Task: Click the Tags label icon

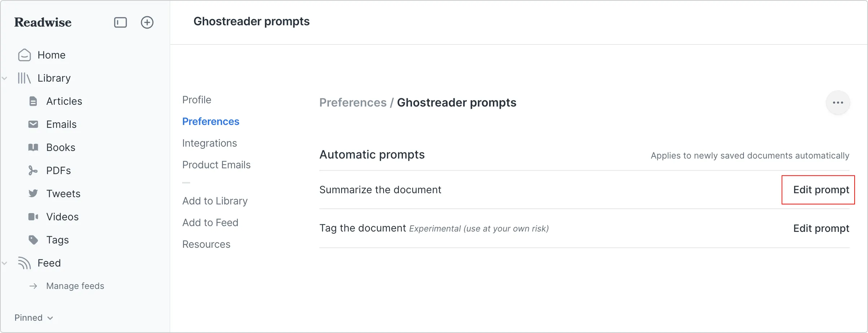Action: pyautogui.click(x=33, y=240)
